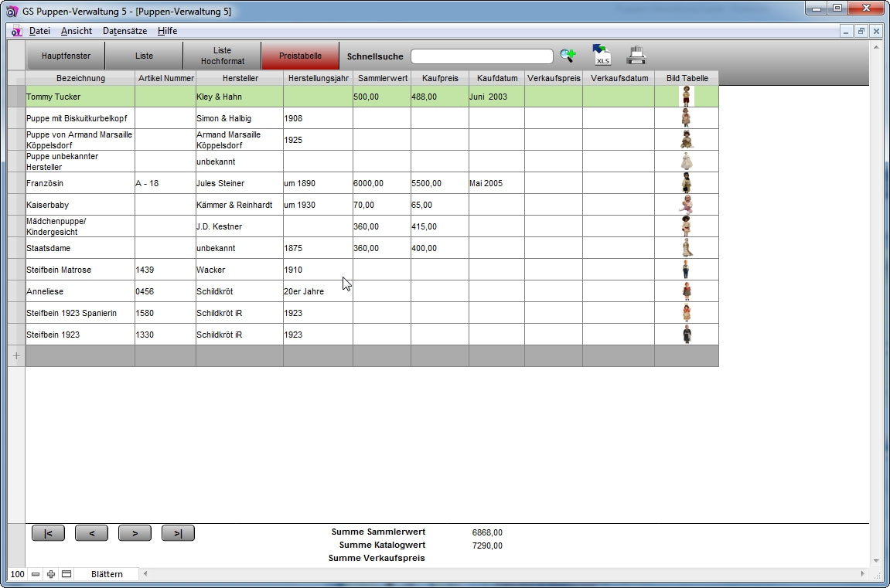Open the Datei menu
The image size is (890, 588).
coord(39,31)
